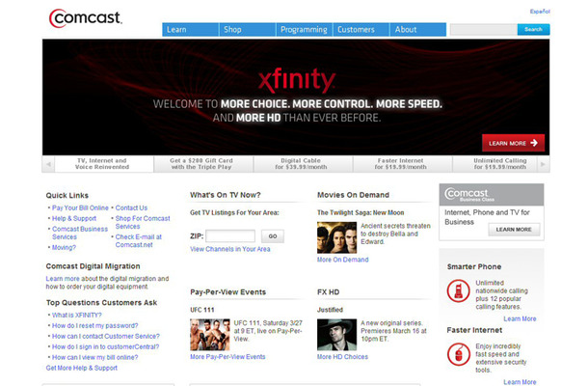Screen dimensions: 588x386
Task: Click the GO button next to ZIP
Action: coord(273,236)
